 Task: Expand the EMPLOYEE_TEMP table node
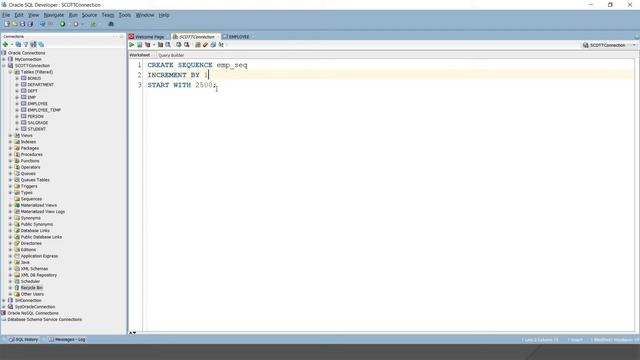[x=17, y=110]
